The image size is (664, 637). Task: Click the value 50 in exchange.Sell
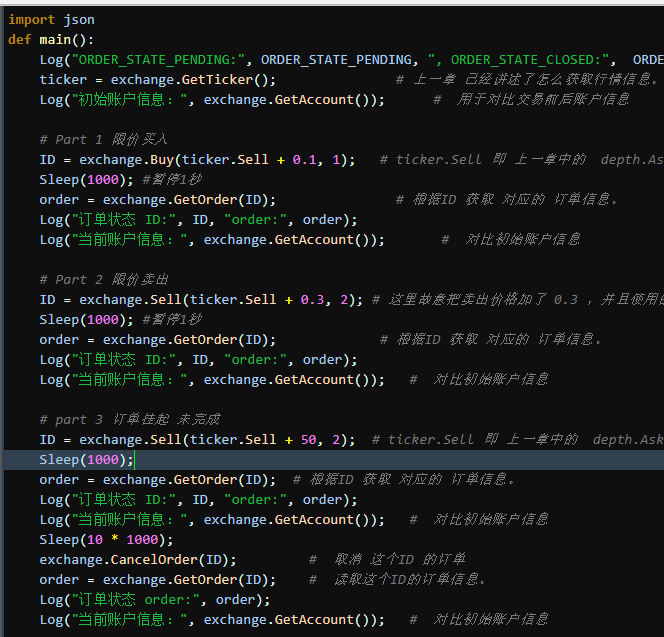pyautogui.click(x=309, y=440)
